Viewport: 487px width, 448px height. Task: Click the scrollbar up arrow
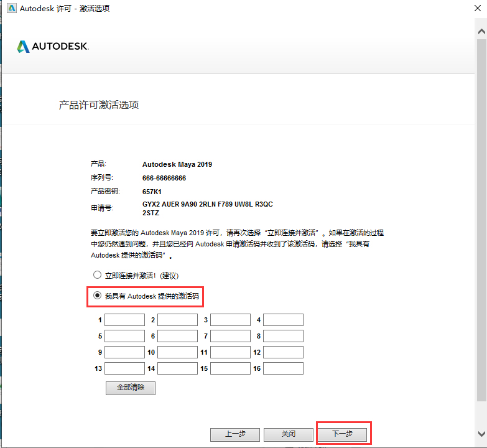(481, 31)
